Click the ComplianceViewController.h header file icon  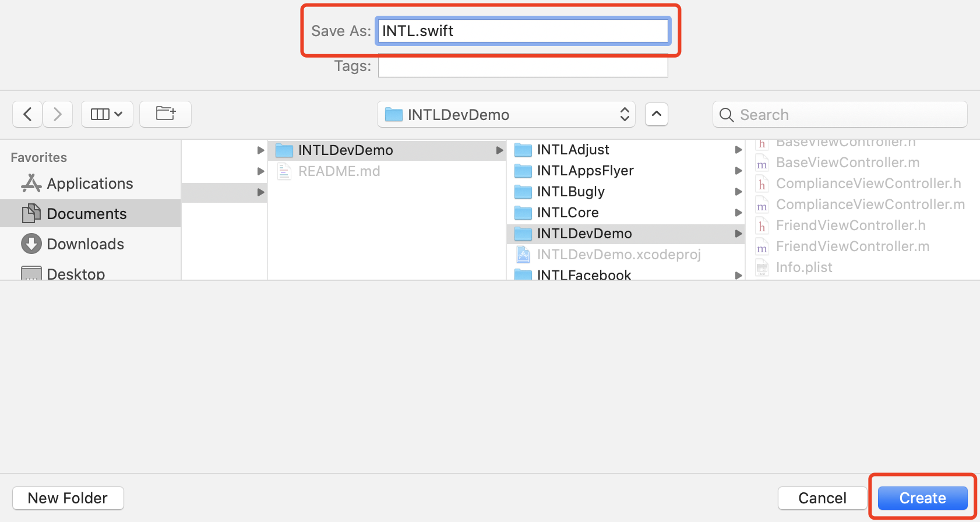tap(762, 184)
